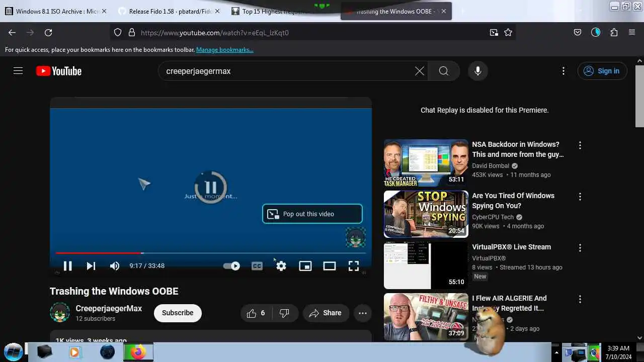Image resolution: width=644 pixels, height=362 pixels.
Task: Show hidden tray icons arrow
Action: [556, 352]
